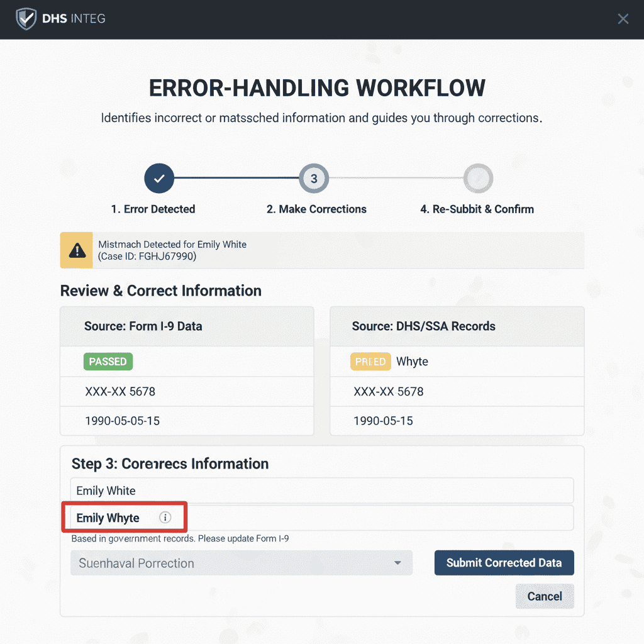Close the error-handling workflow dialog
644x644 pixels.
coord(623,19)
